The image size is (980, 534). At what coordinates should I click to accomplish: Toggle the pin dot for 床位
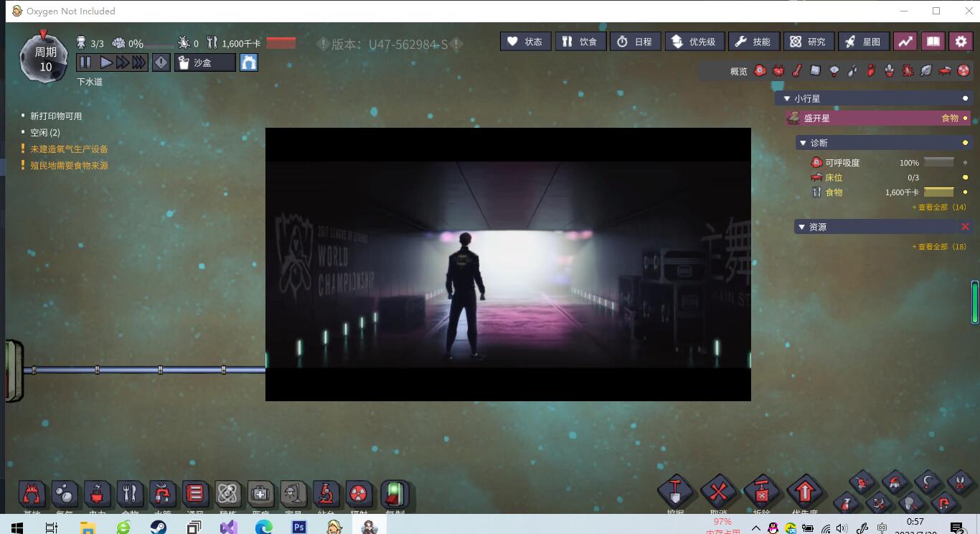pos(965,177)
